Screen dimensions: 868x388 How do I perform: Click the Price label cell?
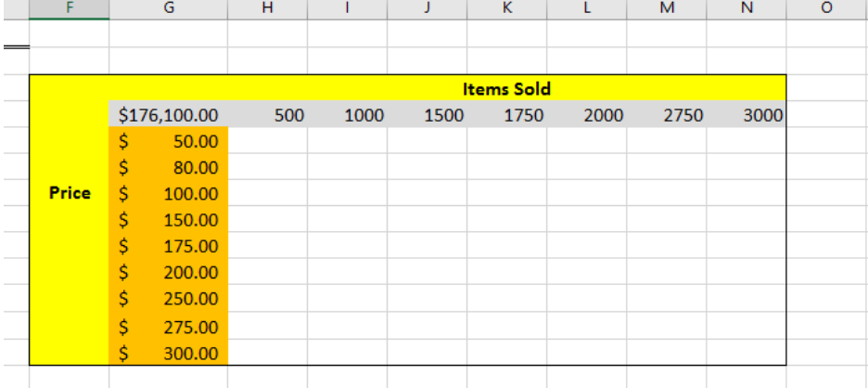pyautogui.click(x=70, y=193)
